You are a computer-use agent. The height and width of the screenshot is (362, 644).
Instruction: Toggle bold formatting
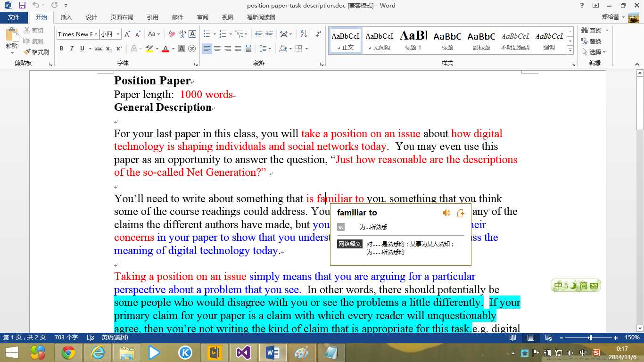pyautogui.click(x=61, y=49)
